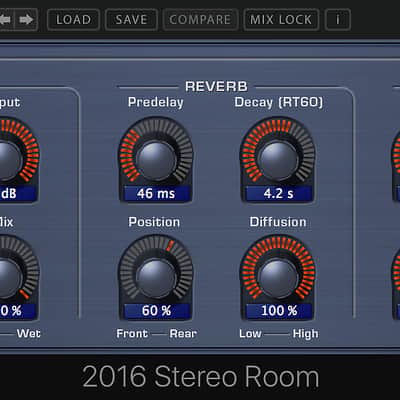This screenshot has width=400, height=400.
Task: Click the 'Position' label
Action: coord(154,222)
